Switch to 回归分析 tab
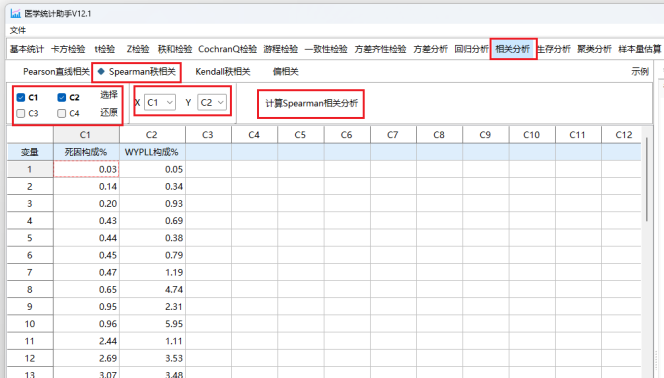 click(471, 49)
